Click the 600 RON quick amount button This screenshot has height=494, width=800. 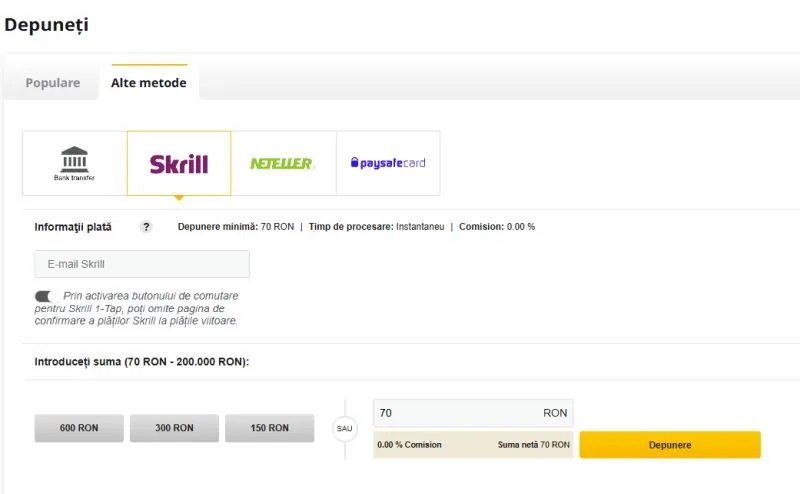pos(79,428)
